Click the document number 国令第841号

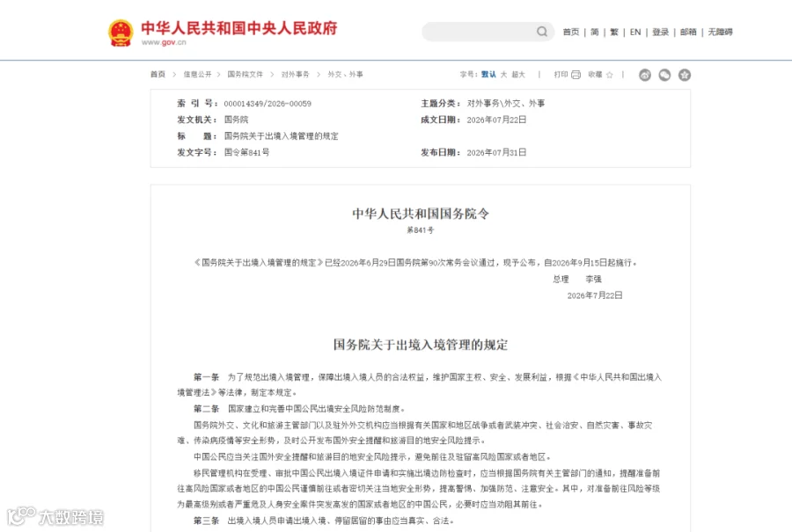(x=246, y=152)
